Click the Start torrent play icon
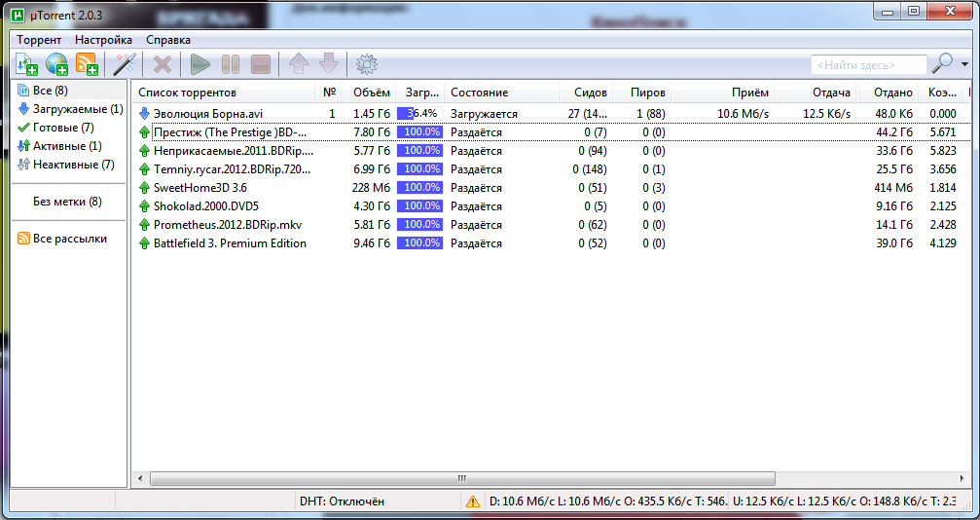Image resolution: width=980 pixels, height=520 pixels. 200,64
